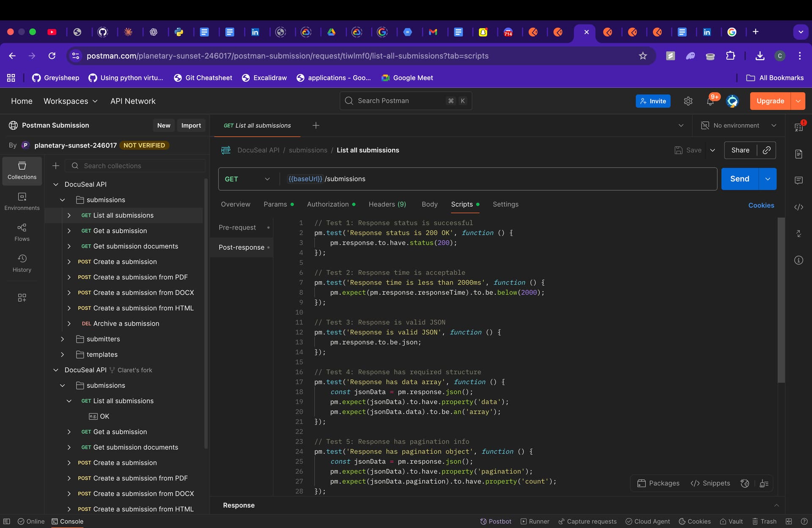Open the Authorization tab
812x528 pixels.
pos(328,204)
